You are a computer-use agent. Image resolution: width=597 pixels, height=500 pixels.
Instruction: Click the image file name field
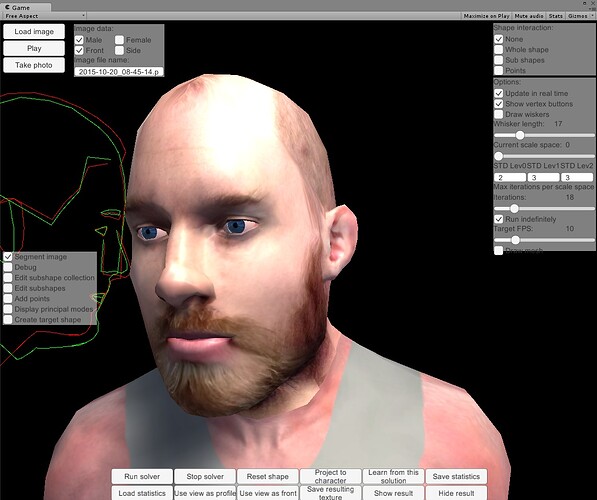[119, 72]
